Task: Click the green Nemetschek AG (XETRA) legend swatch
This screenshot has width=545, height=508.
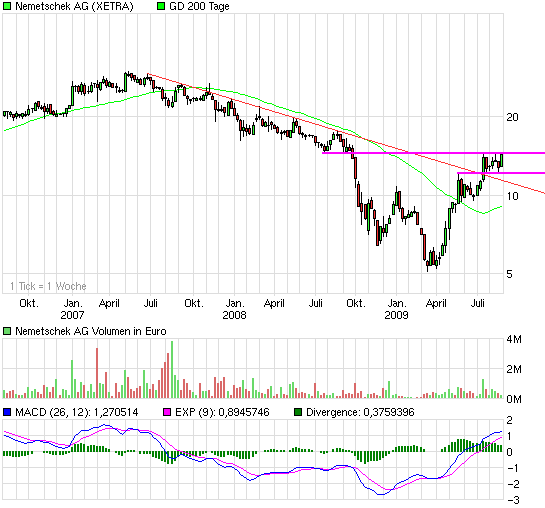Action: pos(7,6)
